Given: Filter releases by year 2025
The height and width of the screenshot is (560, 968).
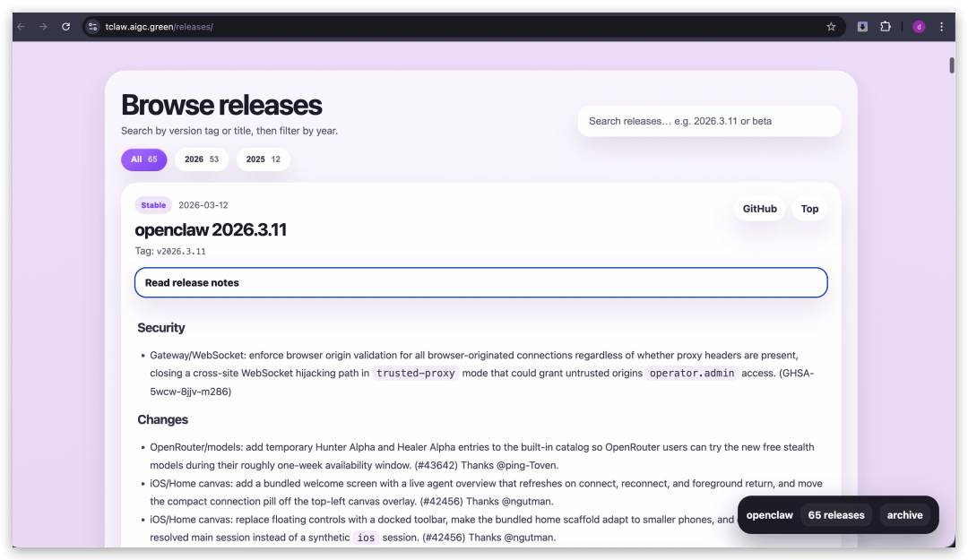Looking at the screenshot, I should [x=263, y=159].
